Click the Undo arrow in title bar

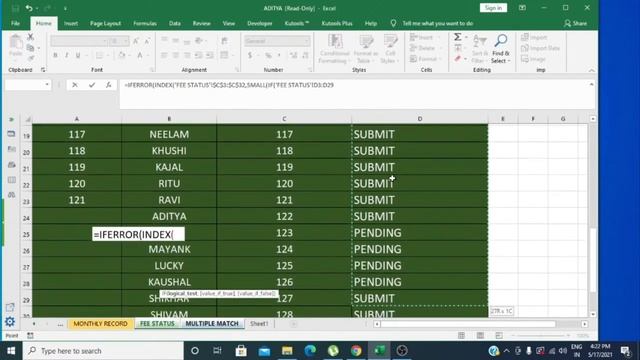point(29,8)
